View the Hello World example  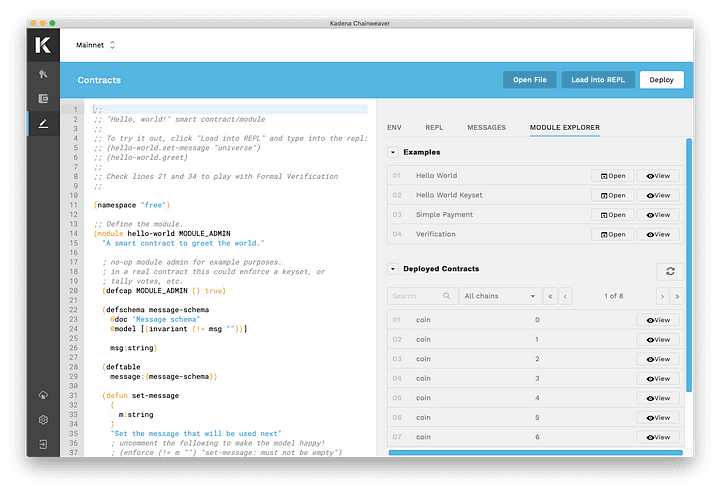658,175
